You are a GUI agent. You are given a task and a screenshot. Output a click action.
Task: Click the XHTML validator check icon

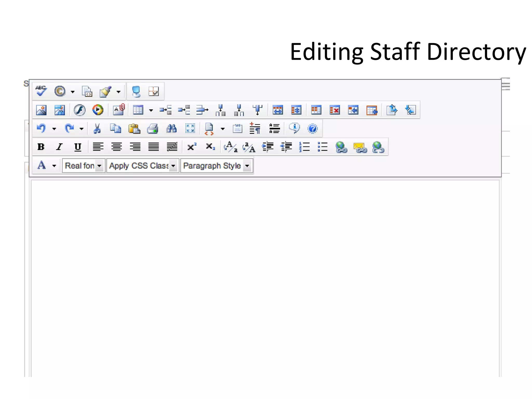tap(154, 91)
